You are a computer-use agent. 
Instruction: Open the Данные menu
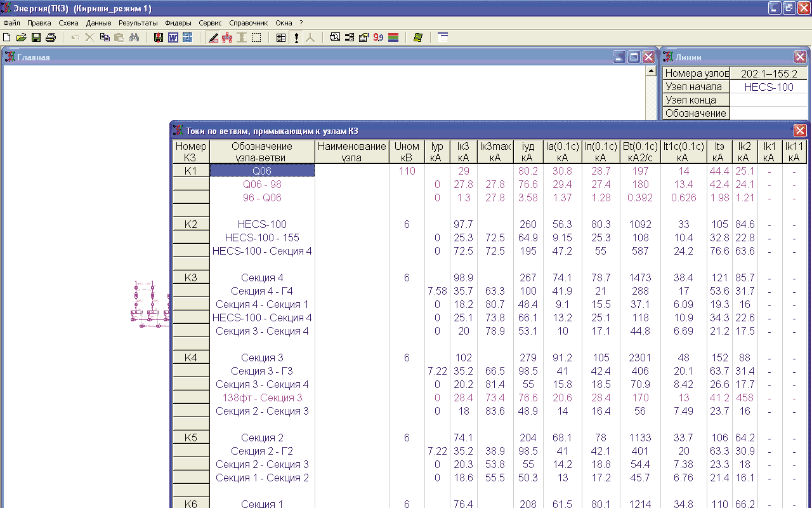(x=98, y=22)
